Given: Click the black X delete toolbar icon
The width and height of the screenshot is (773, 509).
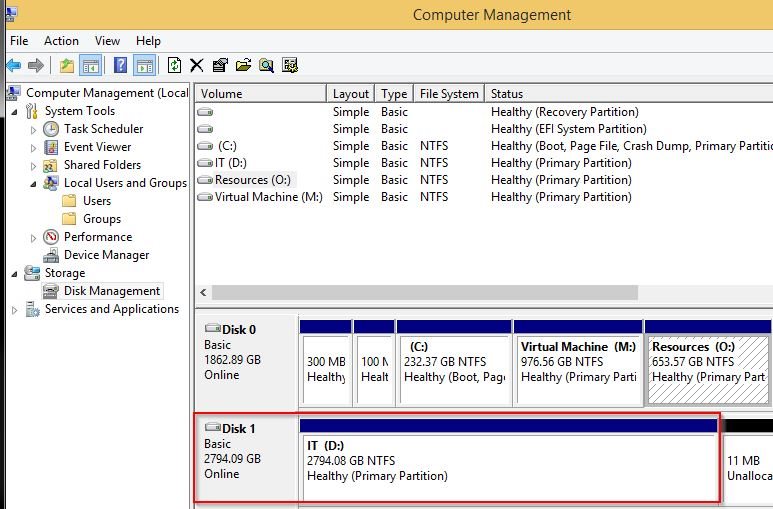Looking at the screenshot, I should pyautogui.click(x=197, y=65).
